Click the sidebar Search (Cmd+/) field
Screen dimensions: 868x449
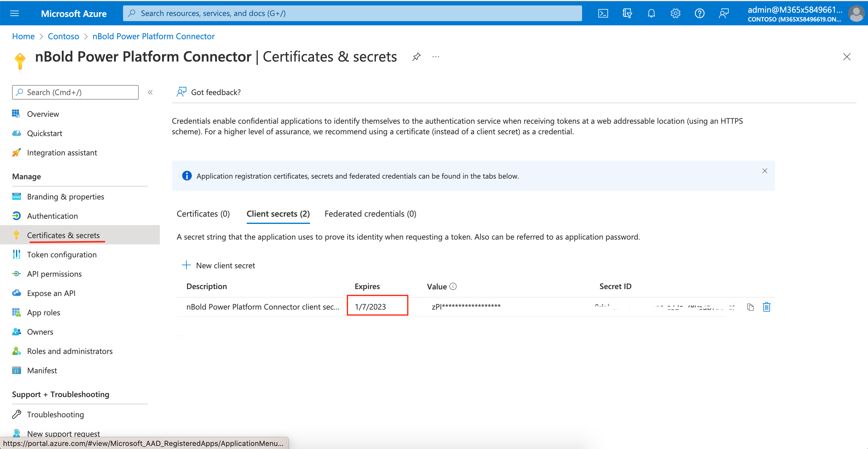75,92
